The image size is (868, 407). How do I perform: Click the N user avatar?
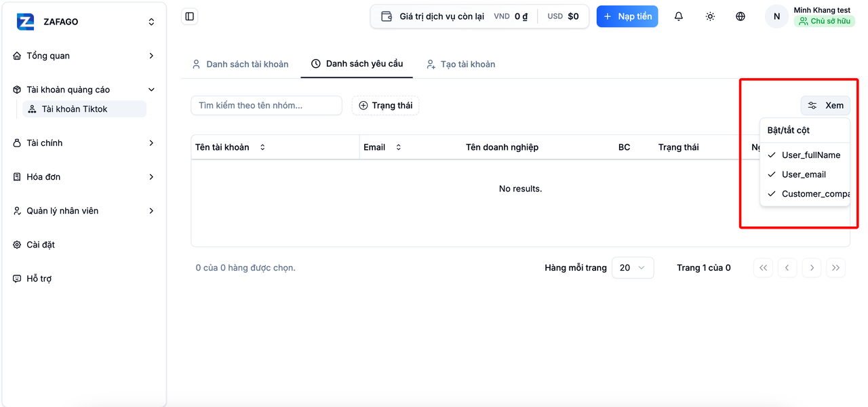(777, 16)
